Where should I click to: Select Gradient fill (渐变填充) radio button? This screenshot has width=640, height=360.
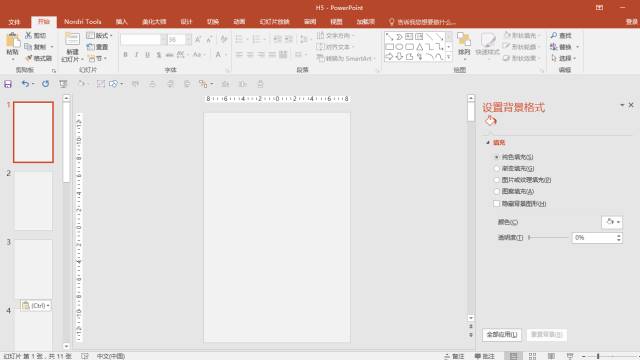[x=497, y=169]
